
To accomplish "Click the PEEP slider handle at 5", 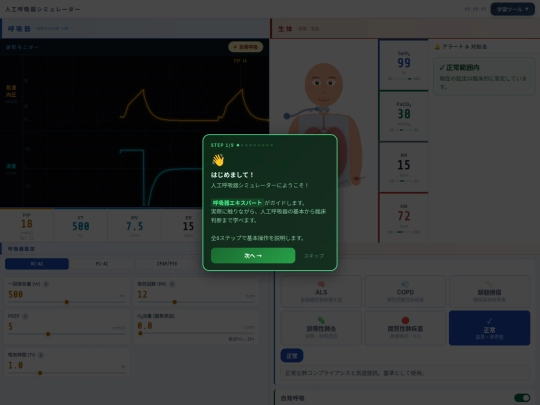I will tap(48, 334).
